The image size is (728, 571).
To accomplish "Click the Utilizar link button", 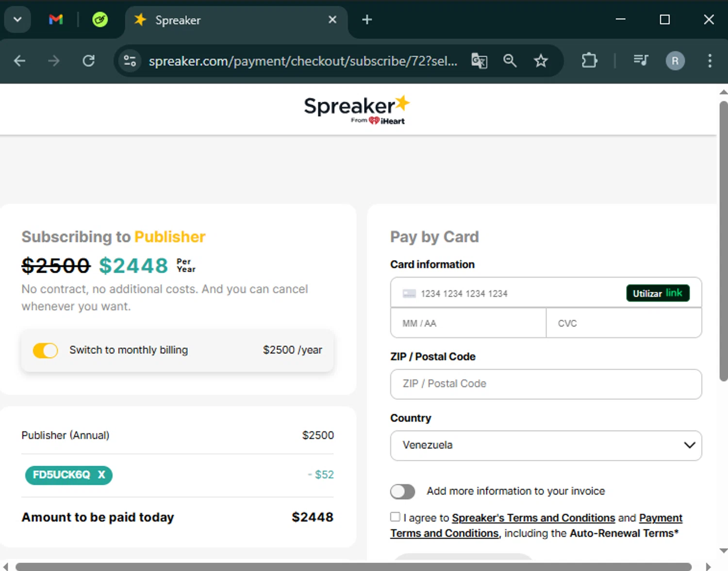I will click(x=658, y=293).
